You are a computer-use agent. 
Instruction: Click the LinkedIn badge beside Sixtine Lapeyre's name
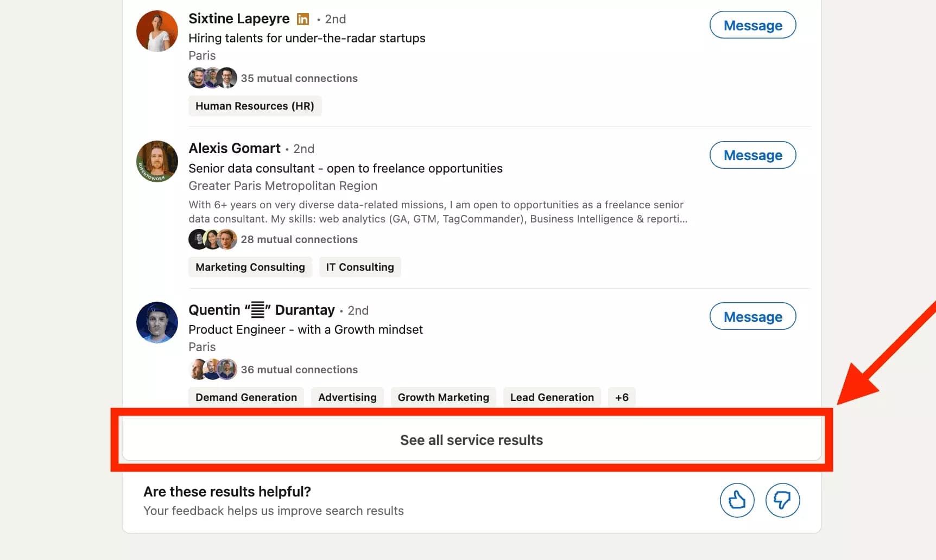point(302,18)
